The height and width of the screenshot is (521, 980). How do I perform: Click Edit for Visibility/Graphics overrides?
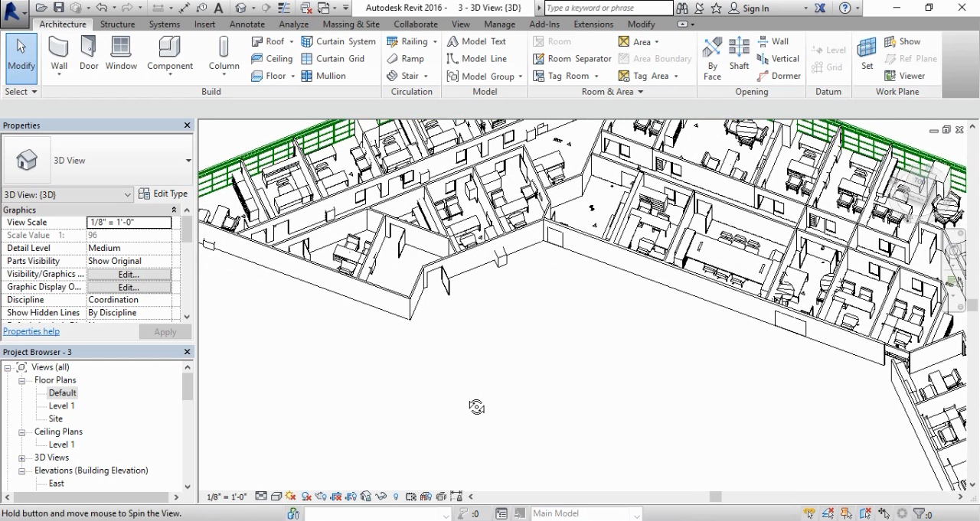pyautogui.click(x=129, y=274)
